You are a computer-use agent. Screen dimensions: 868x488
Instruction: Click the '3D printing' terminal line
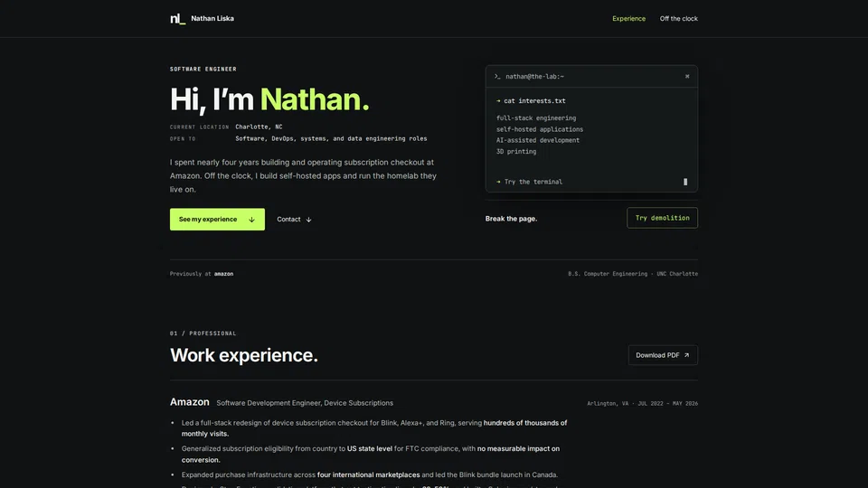click(516, 151)
